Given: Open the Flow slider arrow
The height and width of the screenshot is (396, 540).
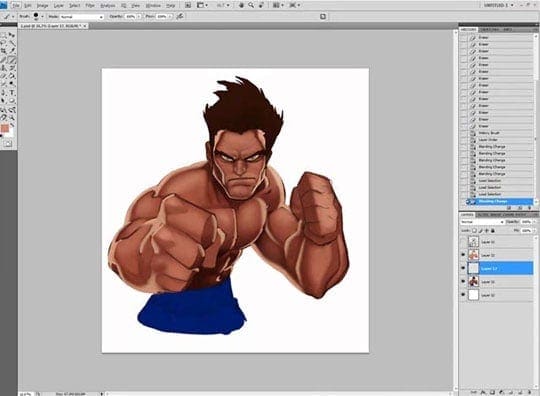Looking at the screenshot, I should (170, 16).
